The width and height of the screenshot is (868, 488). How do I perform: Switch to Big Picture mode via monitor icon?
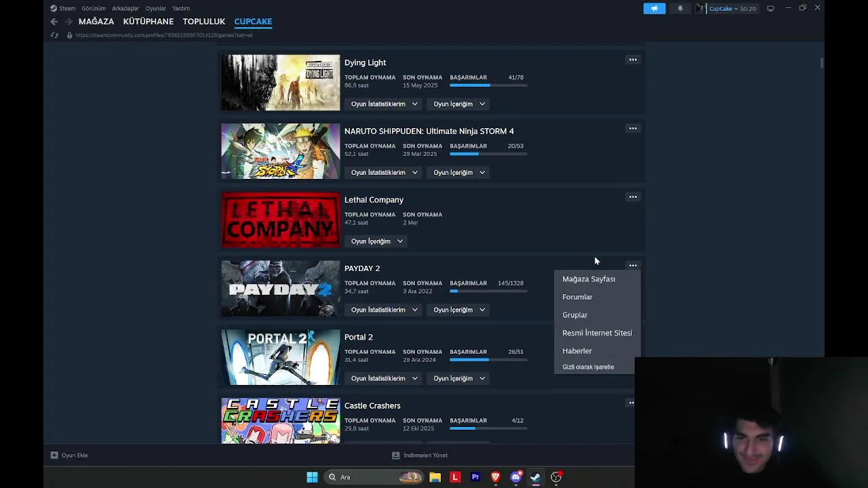click(770, 9)
